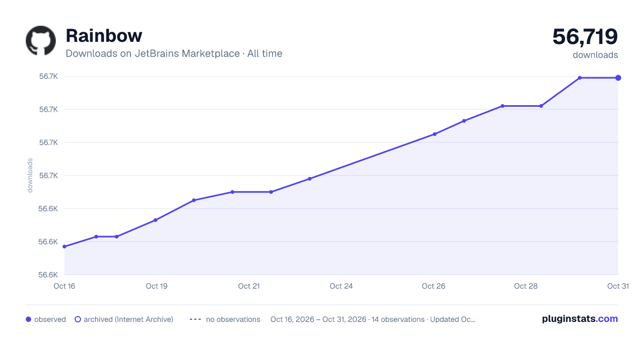Click the data point just left of Oct 28
Viewport: 644px width, 338px height.
[x=502, y=106]
